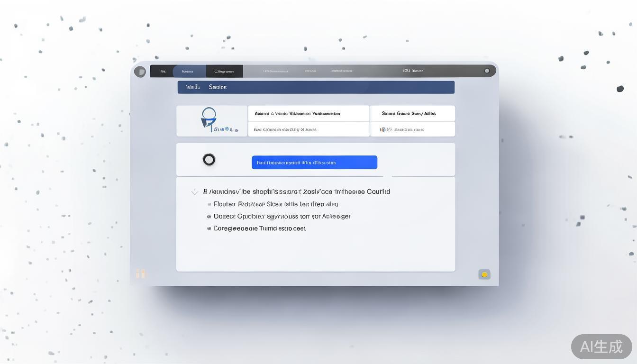Click the bullet beside the 'Loregeeoeare' list item
Image resolution: width=637 pixels, height=364 pixels.
coord(209,228)
